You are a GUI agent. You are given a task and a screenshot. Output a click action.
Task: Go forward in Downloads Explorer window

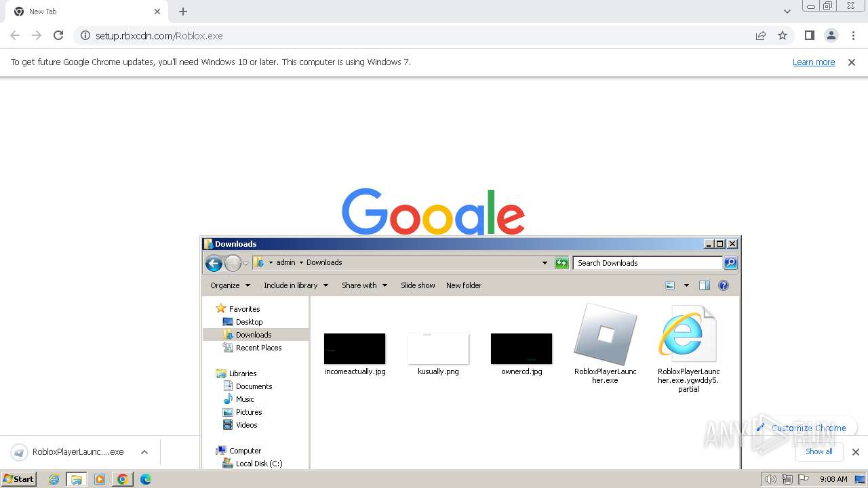point(233,263)
